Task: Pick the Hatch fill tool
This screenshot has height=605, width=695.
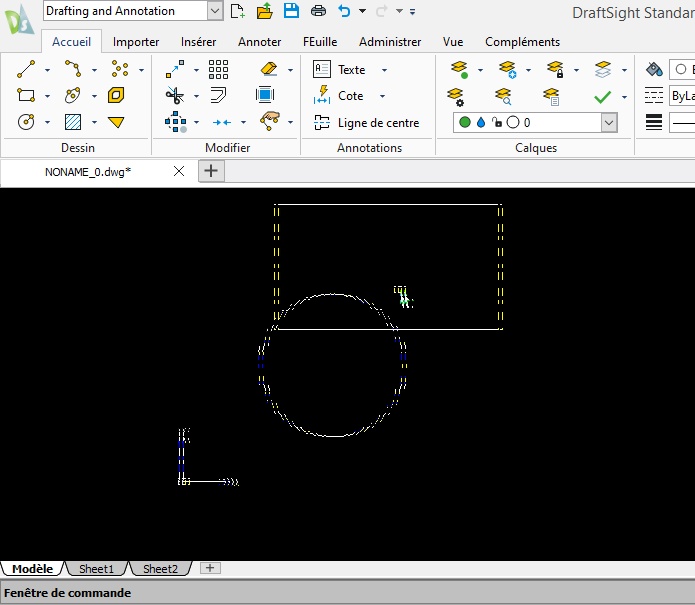Action: pyautogui.click(x=72, y=122)
